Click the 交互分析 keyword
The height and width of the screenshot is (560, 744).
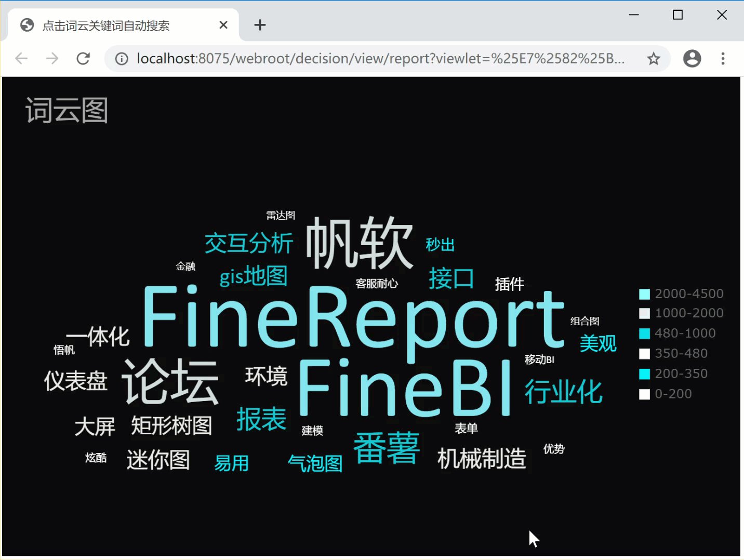coord(249,243)
